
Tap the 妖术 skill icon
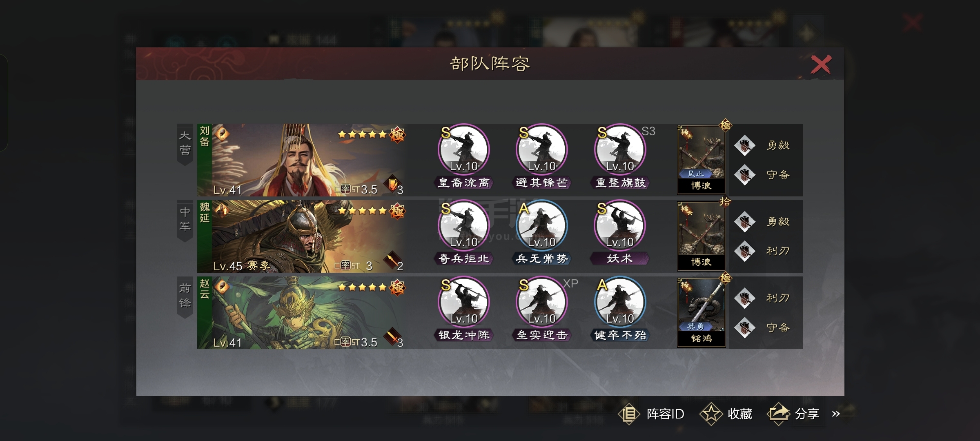[x=620, y=226]
